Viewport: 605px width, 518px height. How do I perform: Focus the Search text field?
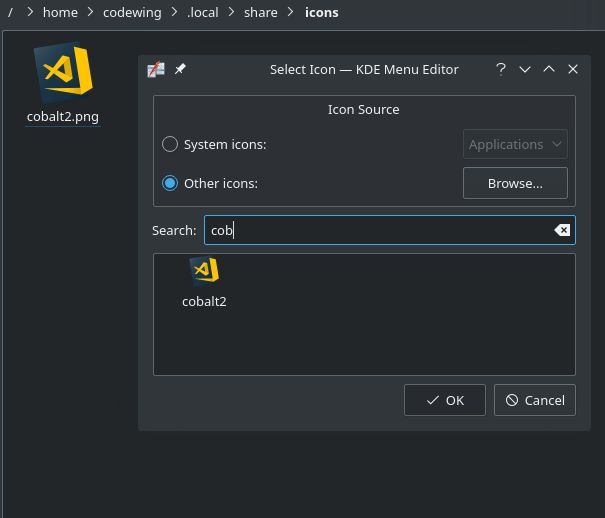390,230
